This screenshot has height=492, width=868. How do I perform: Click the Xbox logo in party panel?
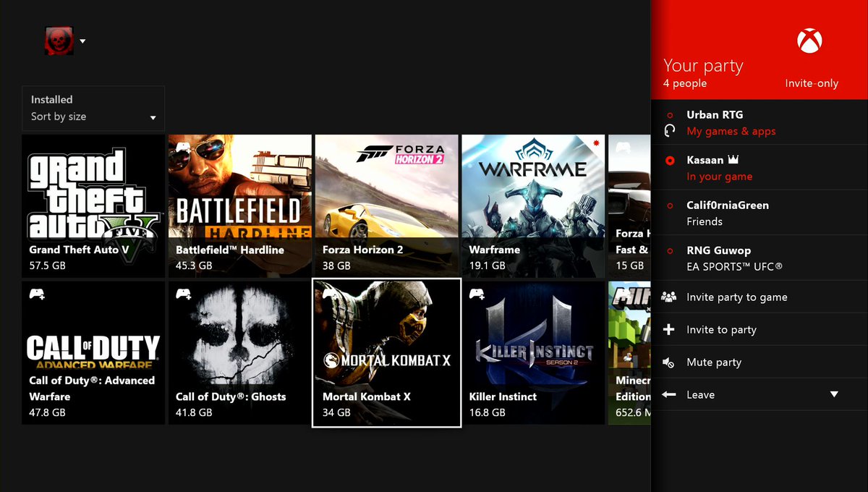pyautogui.click(x=809, y=41)
